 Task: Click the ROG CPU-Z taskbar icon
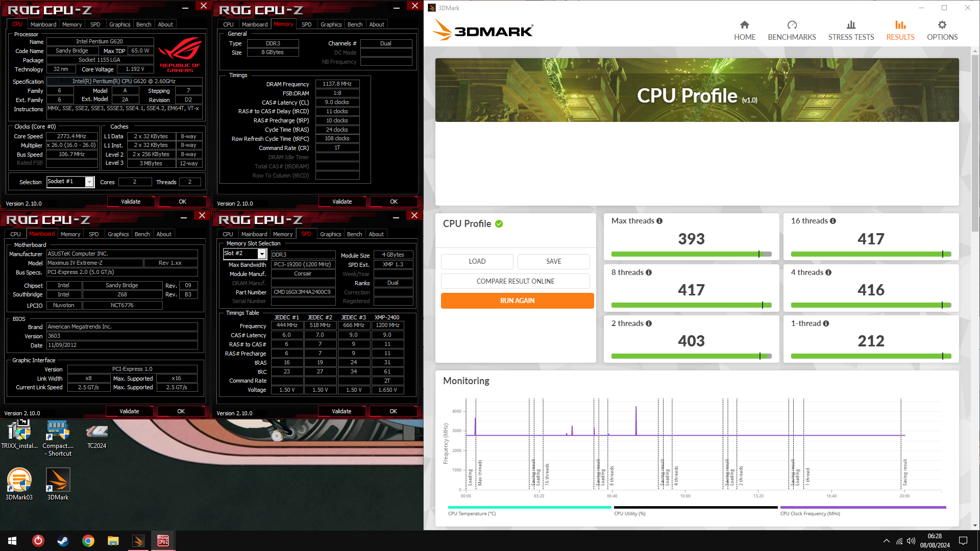(x=163, y=541)
